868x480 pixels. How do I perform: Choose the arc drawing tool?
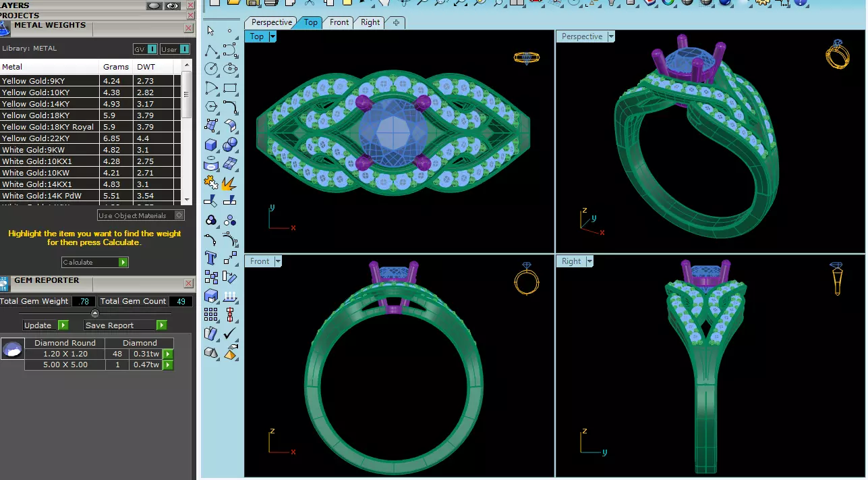pos(211,87)
